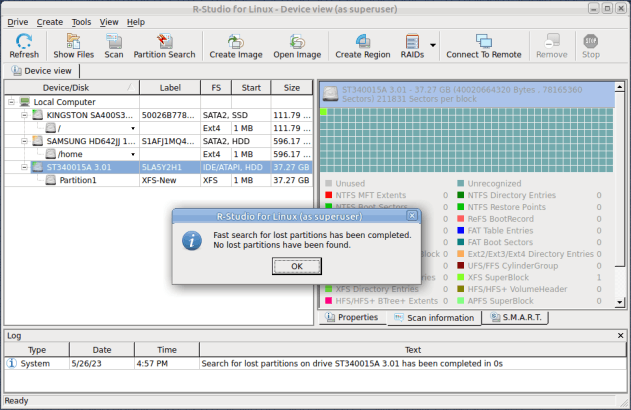Click the Stop toolbar icon

tap(590, 46)
